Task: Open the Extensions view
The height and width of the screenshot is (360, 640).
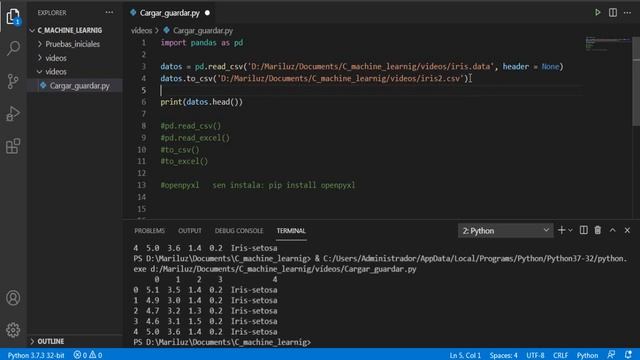Action: click(13, 146)
